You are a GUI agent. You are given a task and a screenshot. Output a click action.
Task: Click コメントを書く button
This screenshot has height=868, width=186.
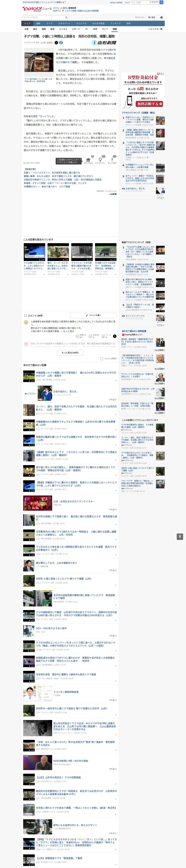tap(93, 315)
